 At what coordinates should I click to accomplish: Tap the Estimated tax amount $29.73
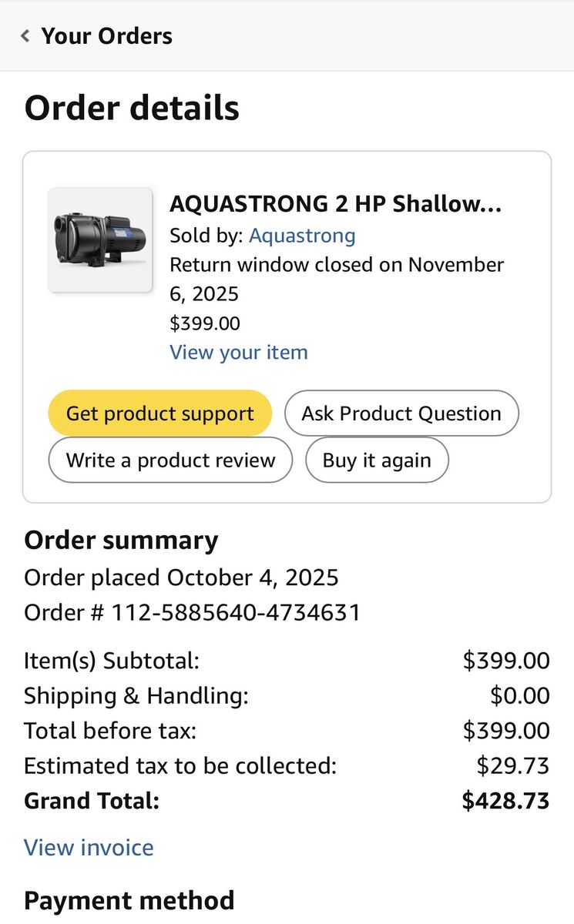click(x=512, y=766)
